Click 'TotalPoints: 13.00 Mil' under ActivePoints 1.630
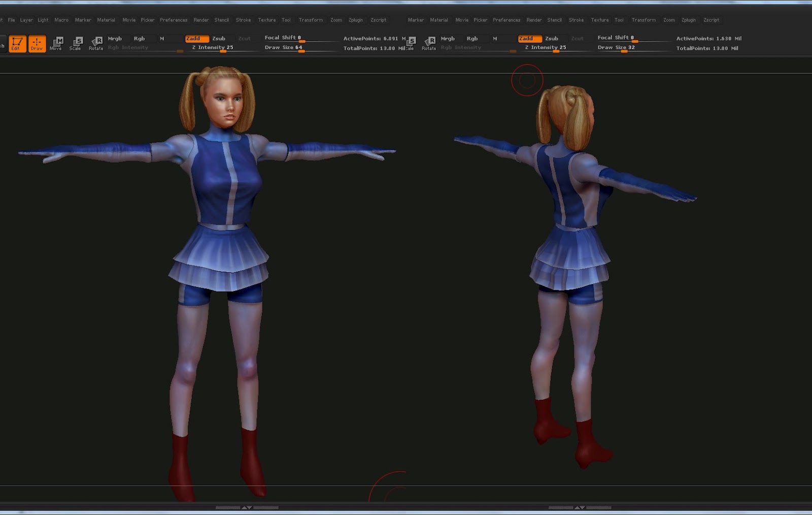Screen dimensions: 812x515 coord(707,48)
